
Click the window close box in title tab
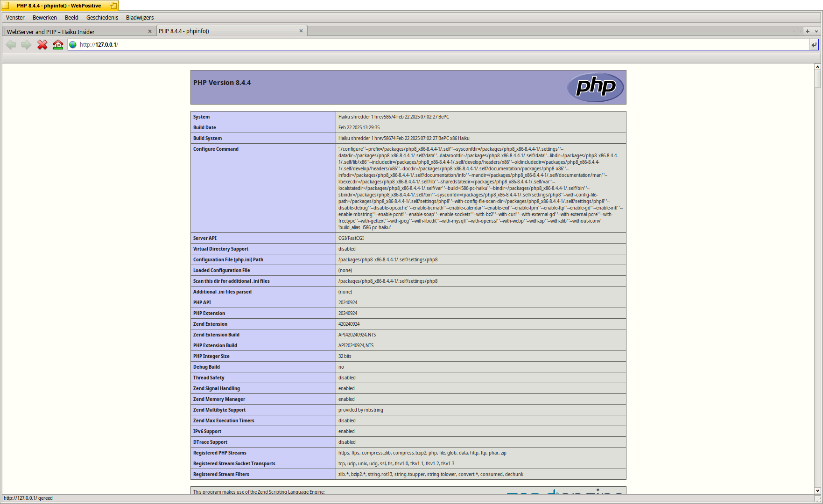coord(6,6)
